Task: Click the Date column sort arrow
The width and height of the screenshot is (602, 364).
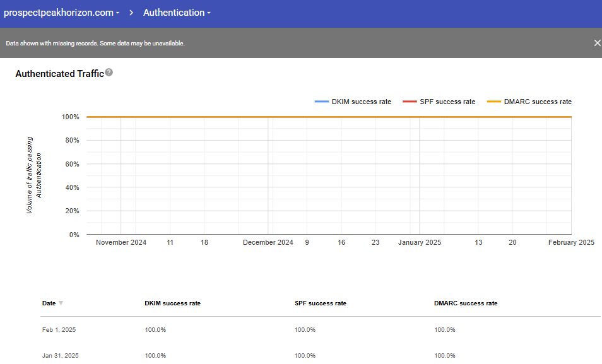Action: click(x=61, y=303)
